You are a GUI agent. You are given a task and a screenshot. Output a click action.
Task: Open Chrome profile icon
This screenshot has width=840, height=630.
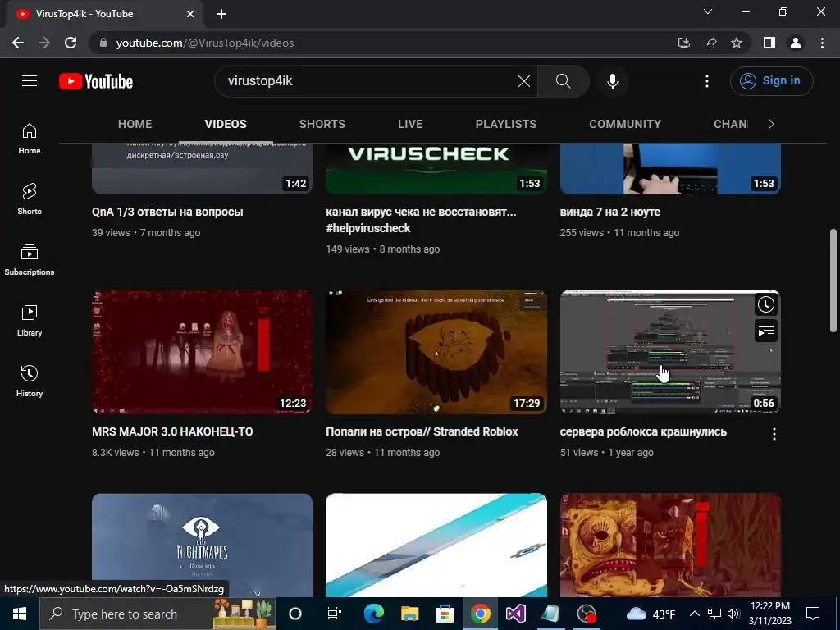[x=796, y=43]
